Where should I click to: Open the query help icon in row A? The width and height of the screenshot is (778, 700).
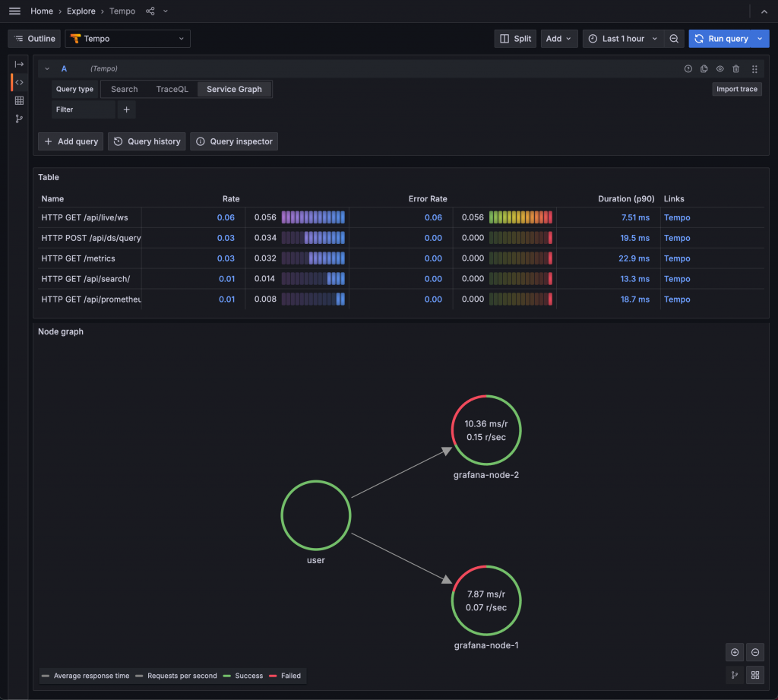[688, 69]
